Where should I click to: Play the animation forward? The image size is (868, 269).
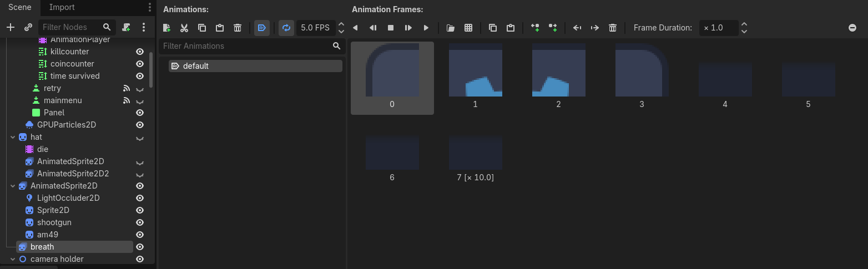426,28
